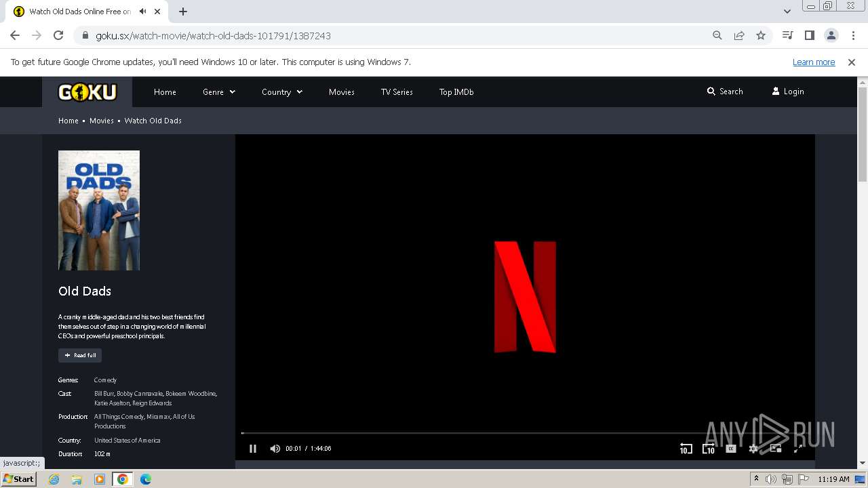Open Windows Start menu
This screenshot has height=488, width=868.
(19, 479)
